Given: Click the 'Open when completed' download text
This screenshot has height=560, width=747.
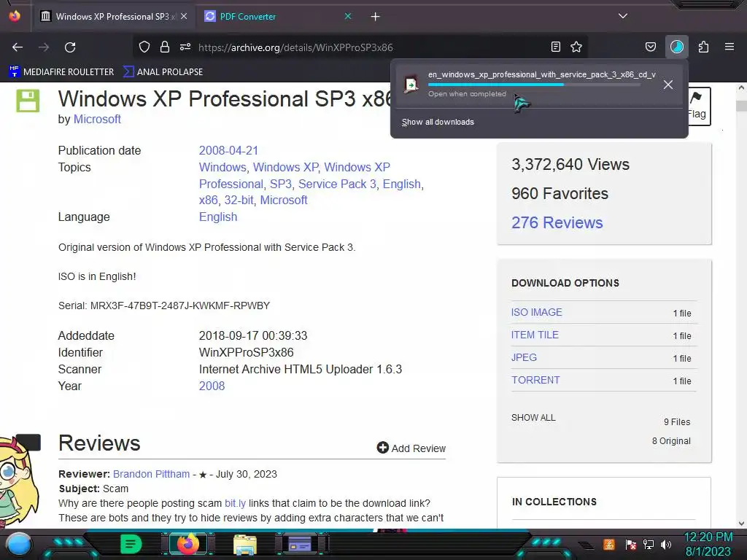Looking at the screenshot, I should pos(467,94).
